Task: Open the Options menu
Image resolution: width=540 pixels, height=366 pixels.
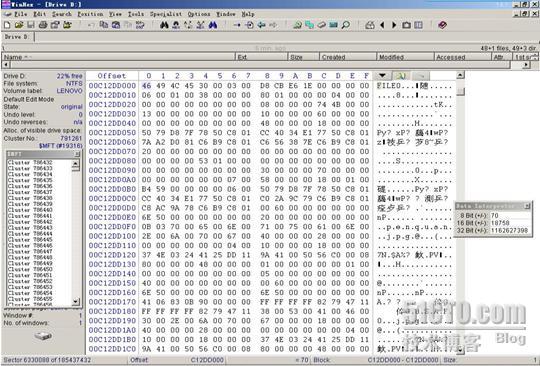Action: [199, 14]
